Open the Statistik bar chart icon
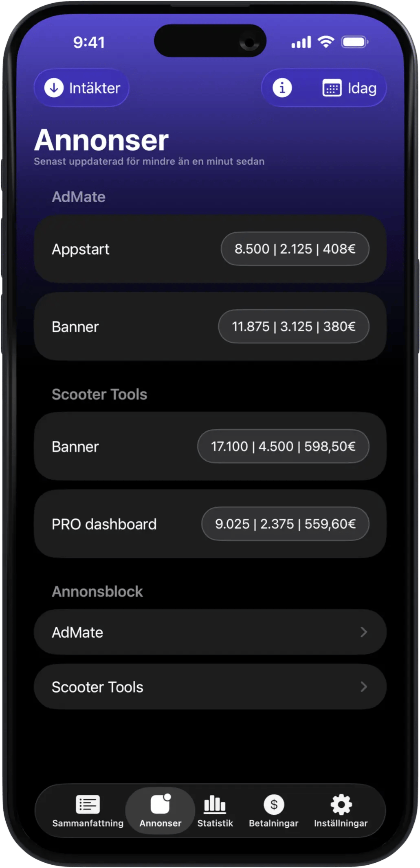 pyautogui.click(x=215, y=804)
